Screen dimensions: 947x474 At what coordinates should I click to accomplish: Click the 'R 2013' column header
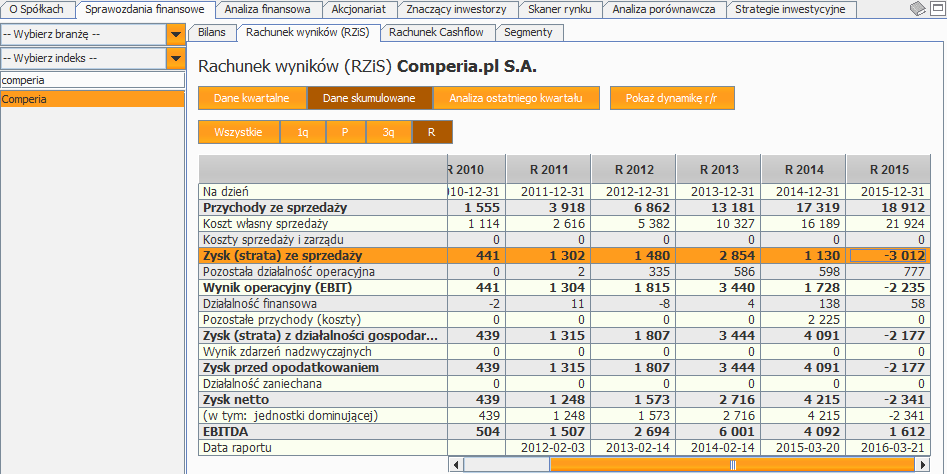718,170
